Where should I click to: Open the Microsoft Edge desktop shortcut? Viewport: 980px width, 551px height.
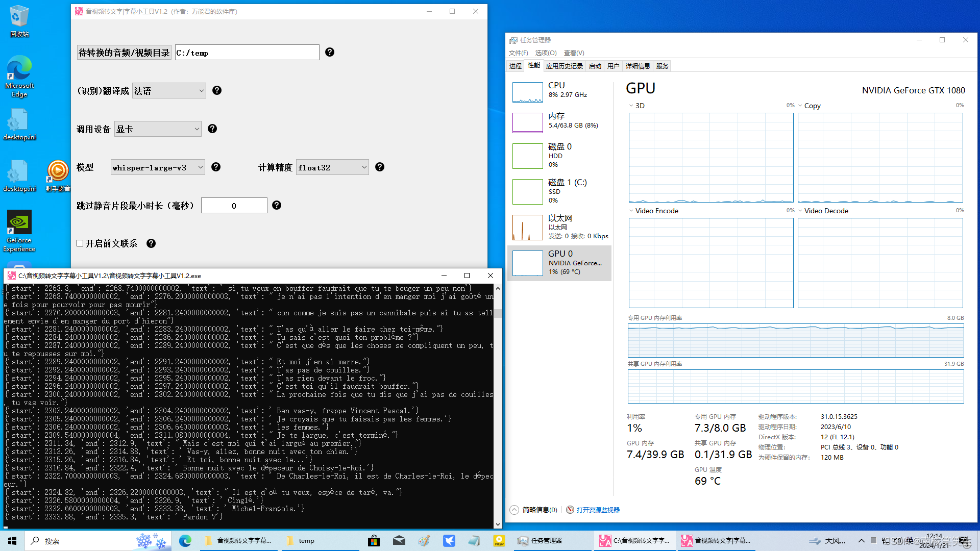tap(19, 77)
